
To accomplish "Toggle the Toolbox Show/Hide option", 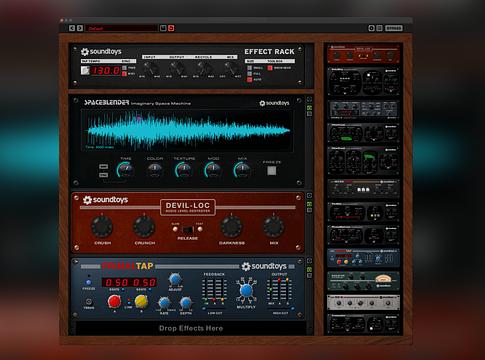I will (270, 68).
